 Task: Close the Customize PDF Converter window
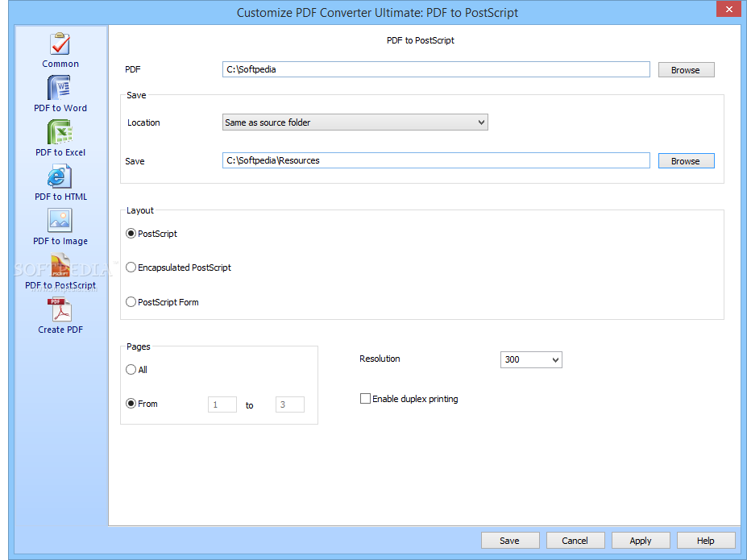(x=728, y=9)
